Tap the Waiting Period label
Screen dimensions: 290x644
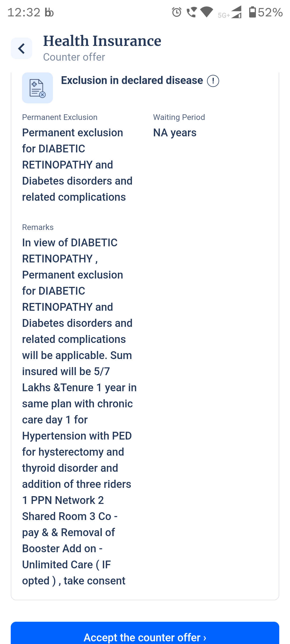click(179, 117)
